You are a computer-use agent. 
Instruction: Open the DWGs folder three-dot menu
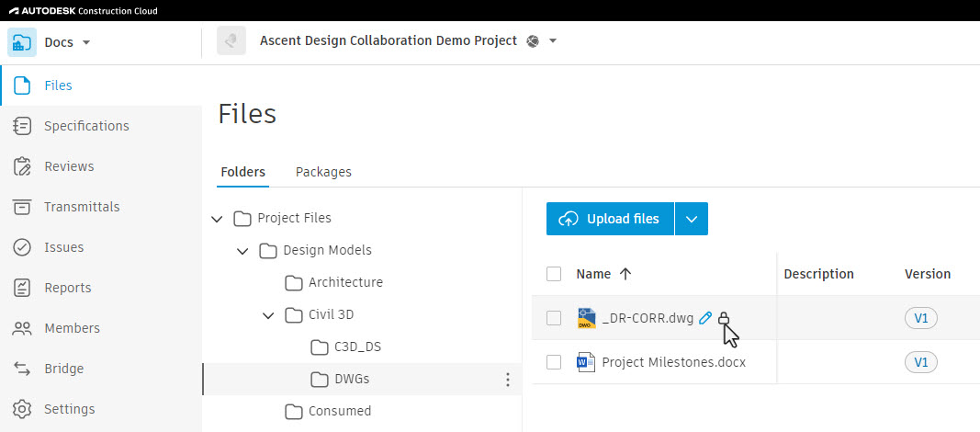508,380
